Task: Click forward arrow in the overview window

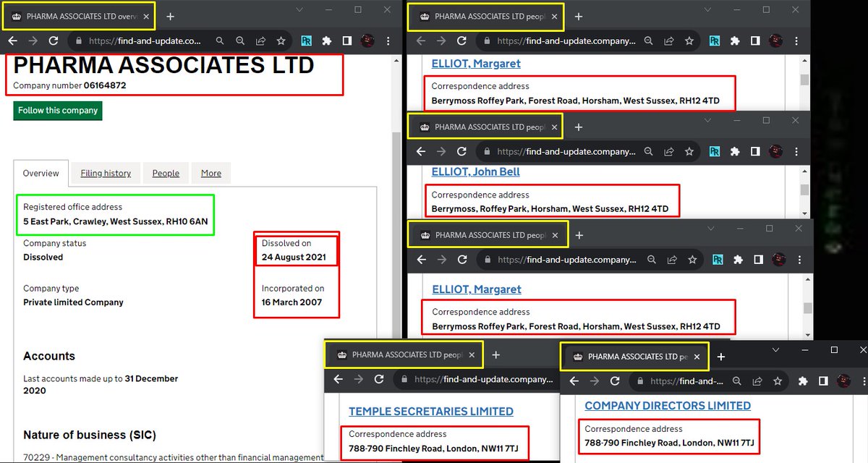Action: coord(33,41)
